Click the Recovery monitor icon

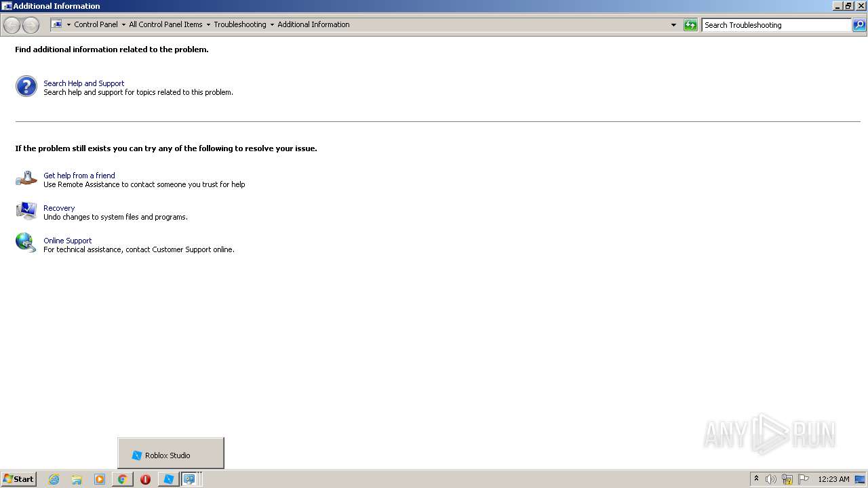[x=26, y=211]
